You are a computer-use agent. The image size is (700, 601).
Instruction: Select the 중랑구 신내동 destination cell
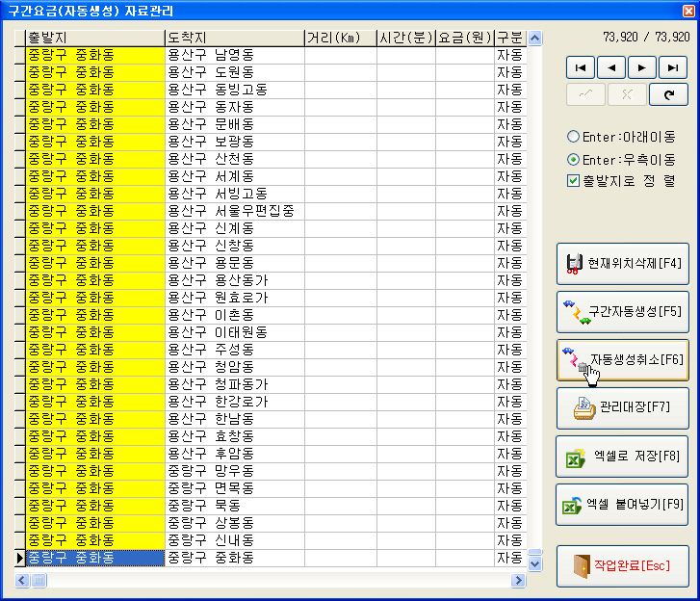[235, 541]
